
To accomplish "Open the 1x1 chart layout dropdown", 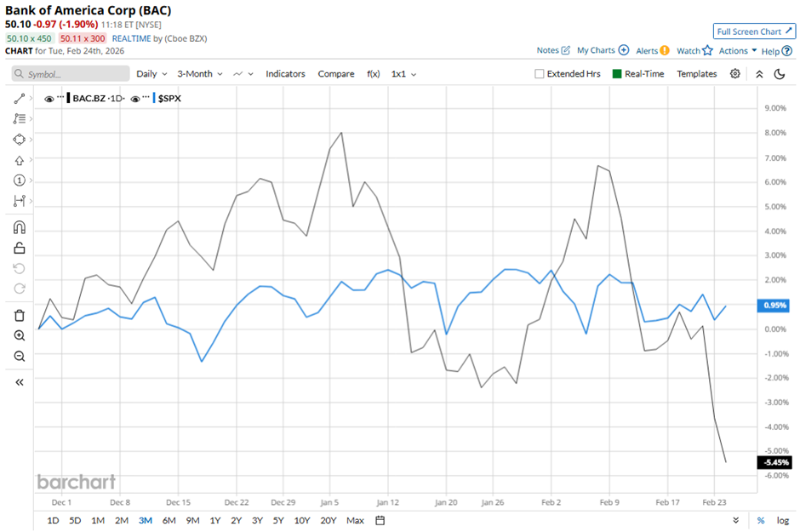I will point(399,74).
